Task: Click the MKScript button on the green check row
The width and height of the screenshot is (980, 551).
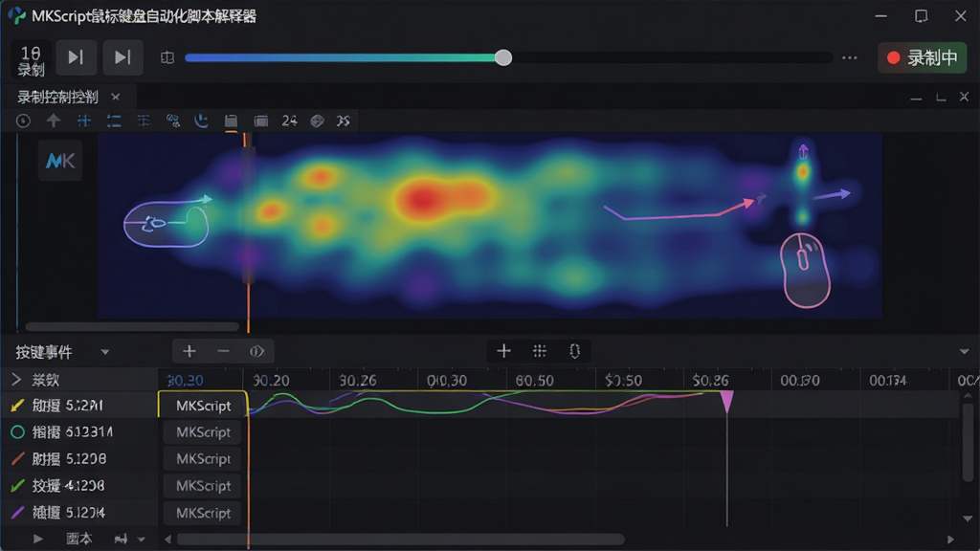Action: point(202,485)
